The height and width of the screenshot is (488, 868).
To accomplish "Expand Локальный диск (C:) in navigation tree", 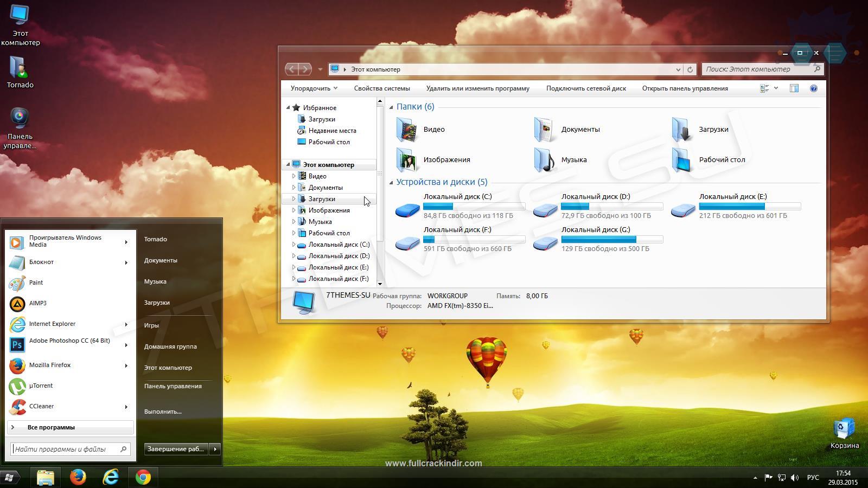I will click(x=293, y=245).
